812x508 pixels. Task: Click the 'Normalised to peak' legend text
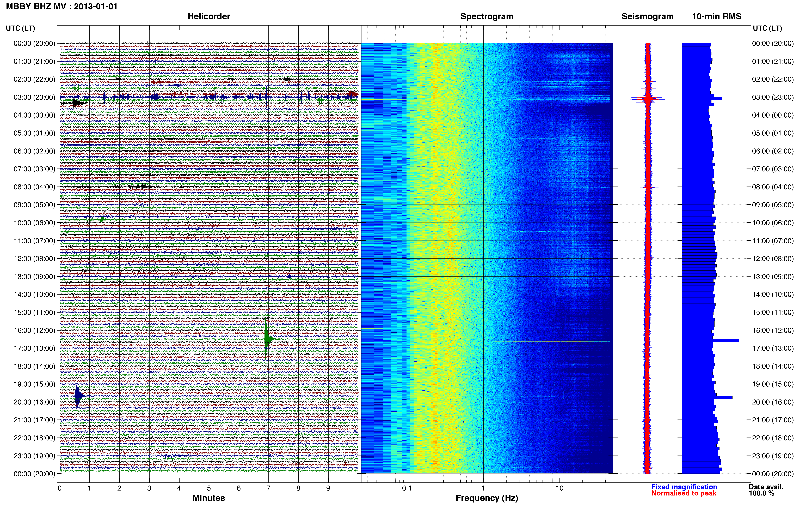click(684, 493)
